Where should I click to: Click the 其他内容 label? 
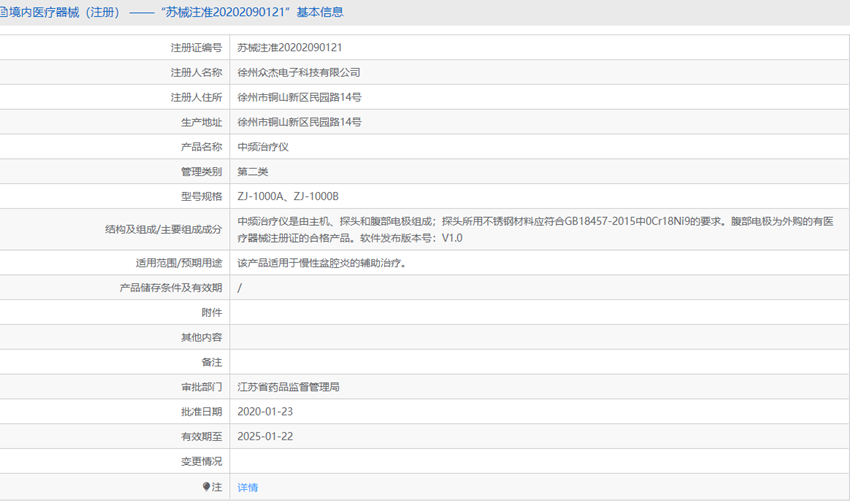click(x=202, y=338)
